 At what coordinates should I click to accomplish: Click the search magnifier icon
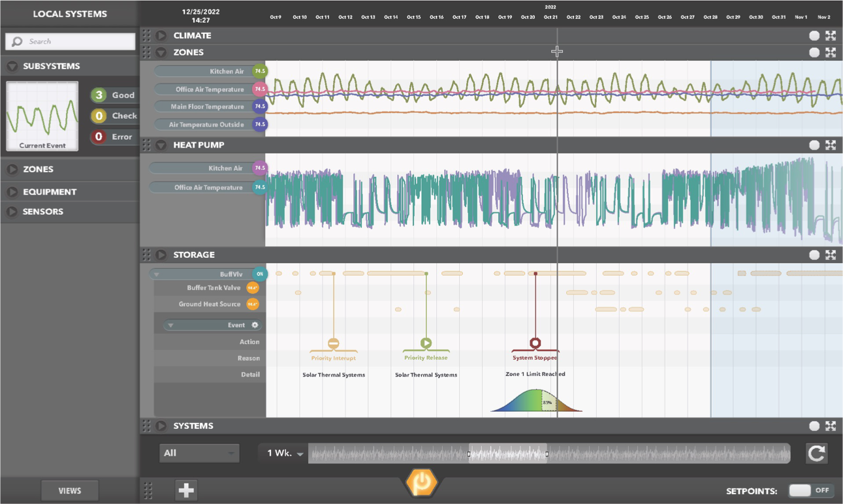click(x=17, y=42)
